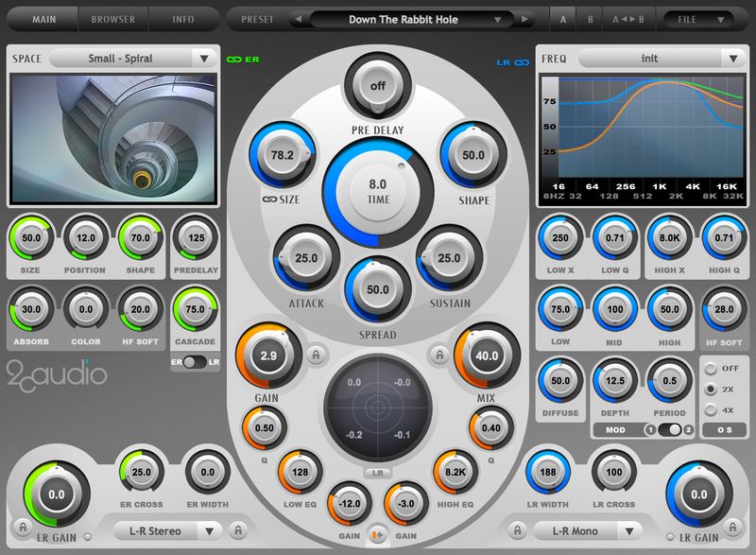
Task: Click the lock icon left of ER Gain
Action: point(20,525)
